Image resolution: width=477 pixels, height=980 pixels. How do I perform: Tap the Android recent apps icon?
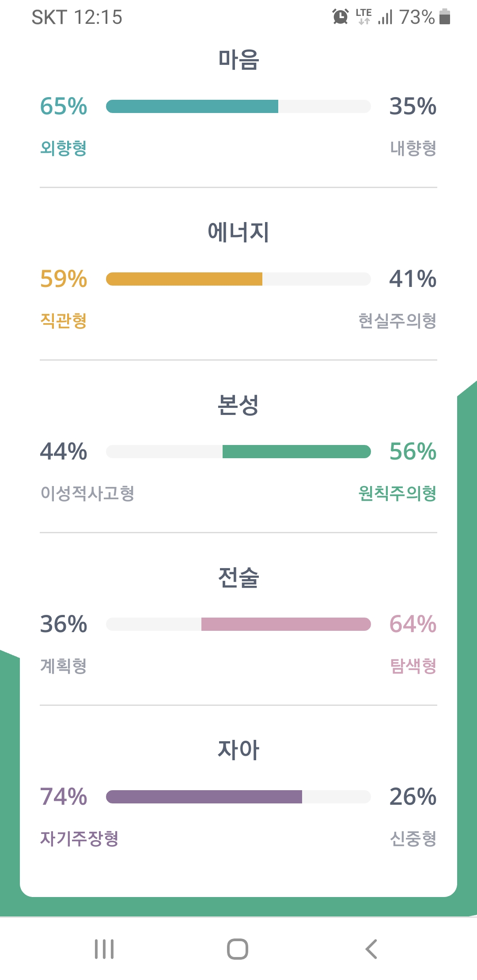click(x=104, y=949)
